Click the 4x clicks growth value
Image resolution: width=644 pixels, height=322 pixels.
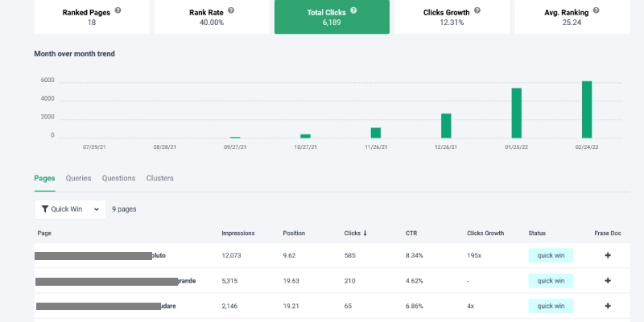pyautogui.click(x=470, y=306)
